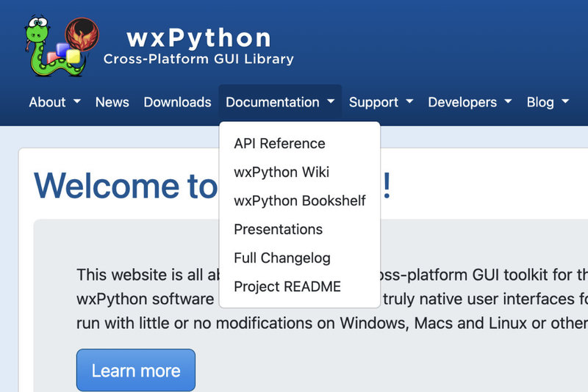The image size is (588, 392).
Task: Click the wxPython site title text
Action: pyautogui.click(x=198, y=39)
